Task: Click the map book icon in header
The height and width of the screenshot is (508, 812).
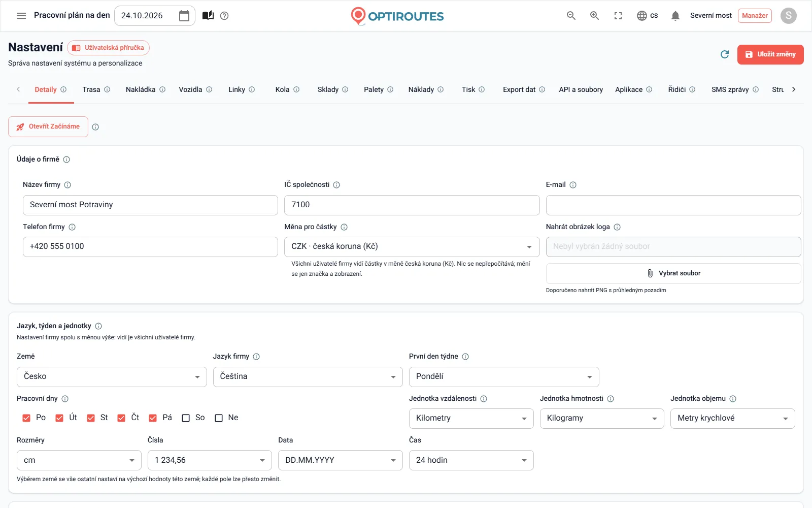Action: pos(208,16)
